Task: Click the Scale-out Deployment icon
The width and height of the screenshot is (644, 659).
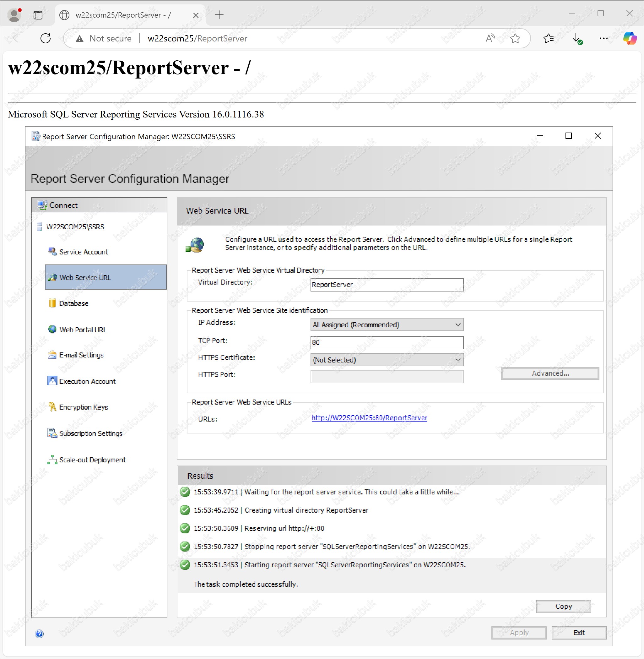Action: tap(52, 460)
